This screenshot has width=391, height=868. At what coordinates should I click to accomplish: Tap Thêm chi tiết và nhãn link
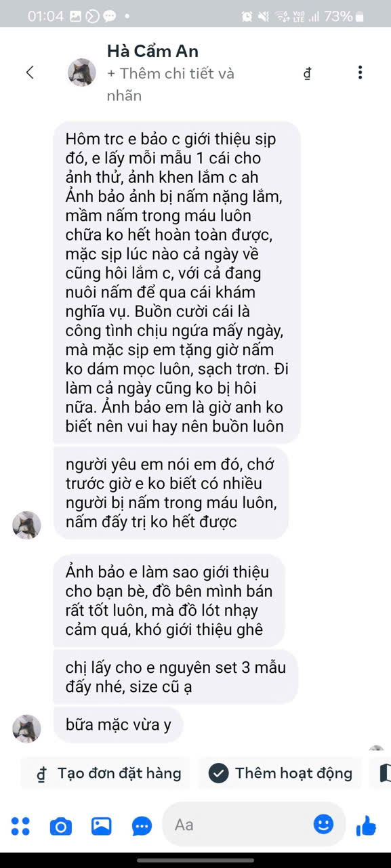[x=171, y=84]
